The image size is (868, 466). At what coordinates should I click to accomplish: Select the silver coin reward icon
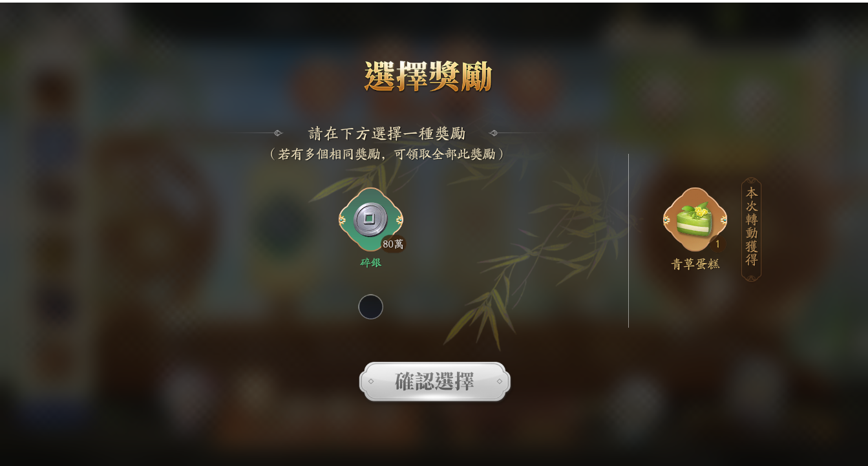tap(370, 219)
